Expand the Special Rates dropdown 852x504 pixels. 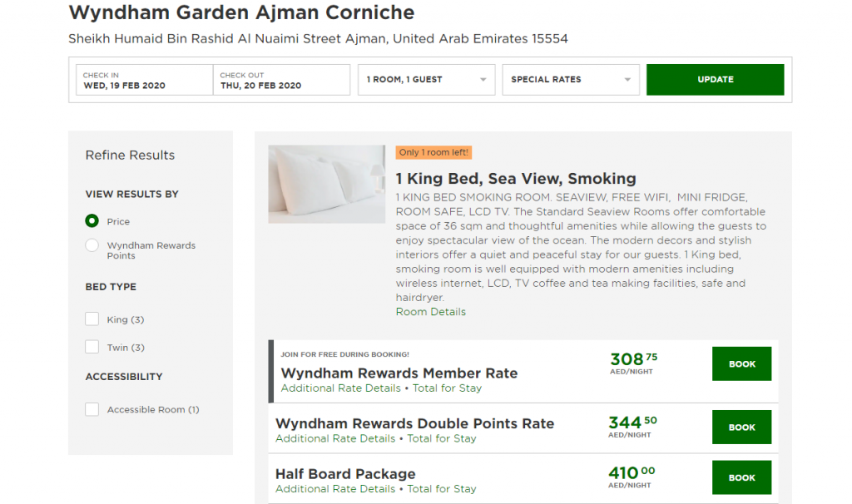pyautogui.click(x=571, y=80)
